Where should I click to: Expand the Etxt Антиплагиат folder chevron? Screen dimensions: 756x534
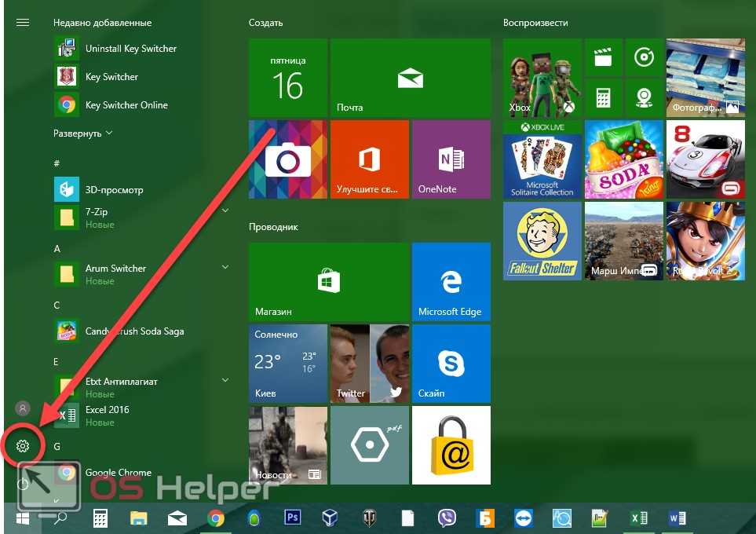tap(225, 380)
